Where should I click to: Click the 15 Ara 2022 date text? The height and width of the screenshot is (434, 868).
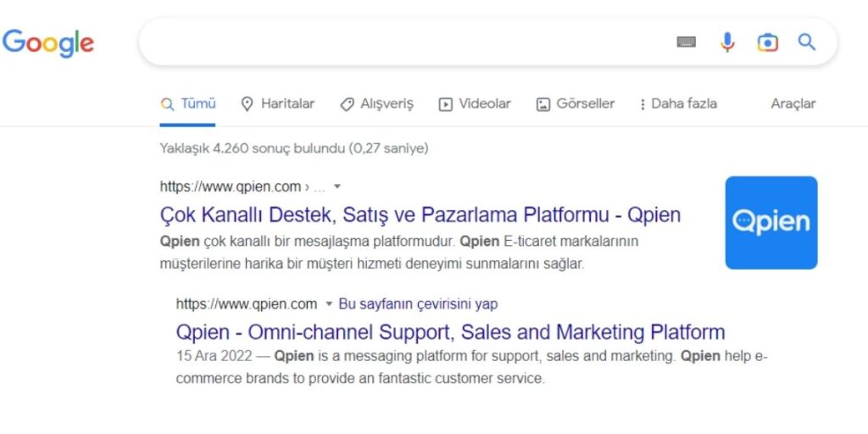(x=214, y=356)
